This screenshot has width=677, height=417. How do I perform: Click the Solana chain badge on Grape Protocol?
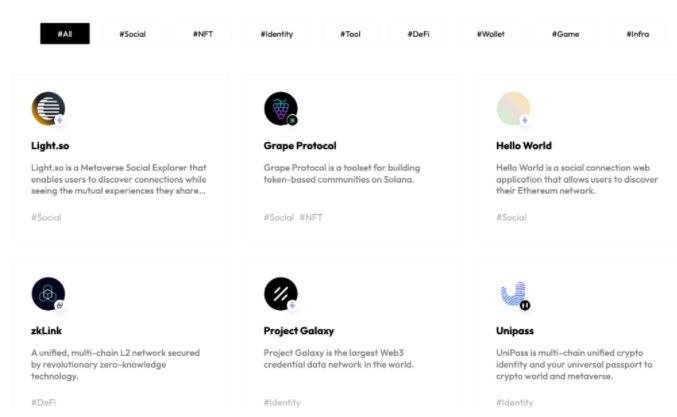[292, 120]
